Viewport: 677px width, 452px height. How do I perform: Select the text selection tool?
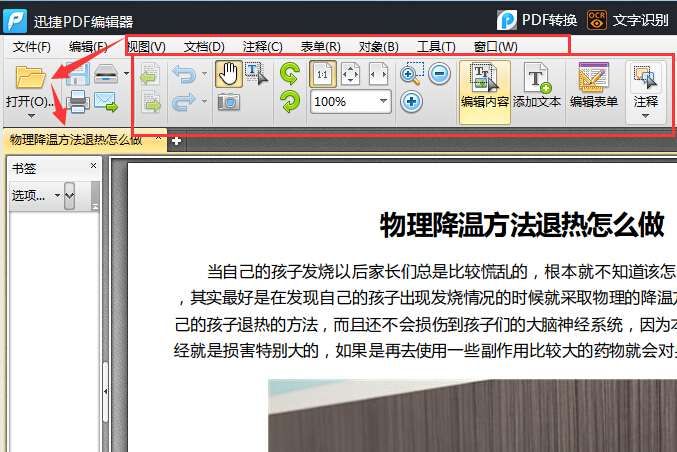pos(256,73)
